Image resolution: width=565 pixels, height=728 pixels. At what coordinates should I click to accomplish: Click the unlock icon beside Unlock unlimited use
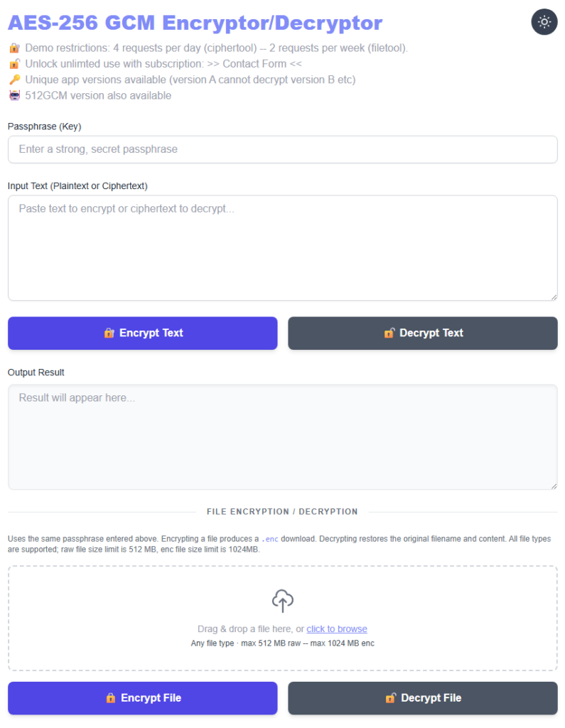[14, 64]
